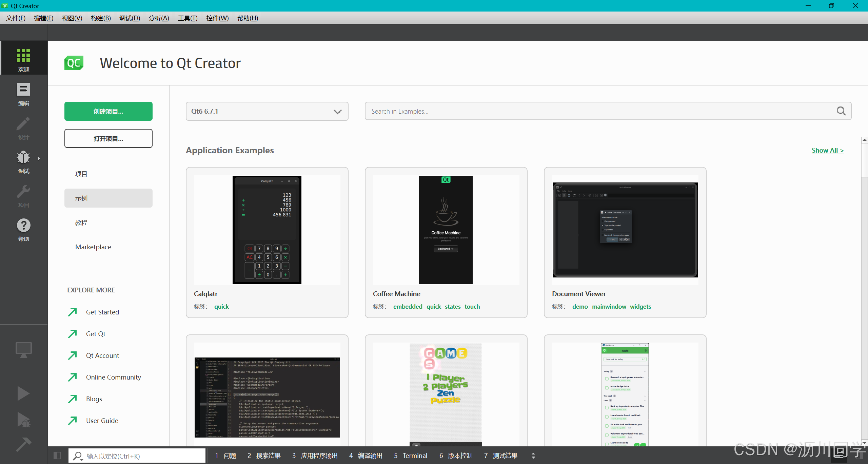
Task: Open the 3 应用程序输出 pane
Action: coord(315,456)
